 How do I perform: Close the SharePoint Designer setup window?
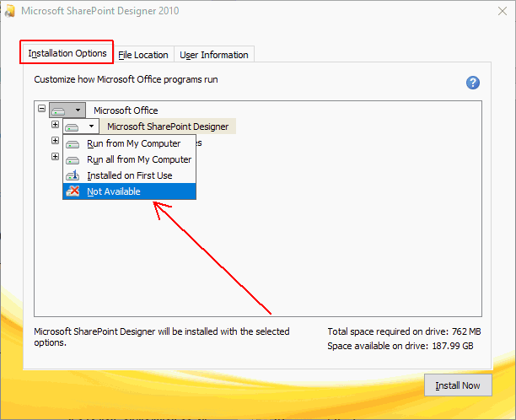(x=503, y=11)
